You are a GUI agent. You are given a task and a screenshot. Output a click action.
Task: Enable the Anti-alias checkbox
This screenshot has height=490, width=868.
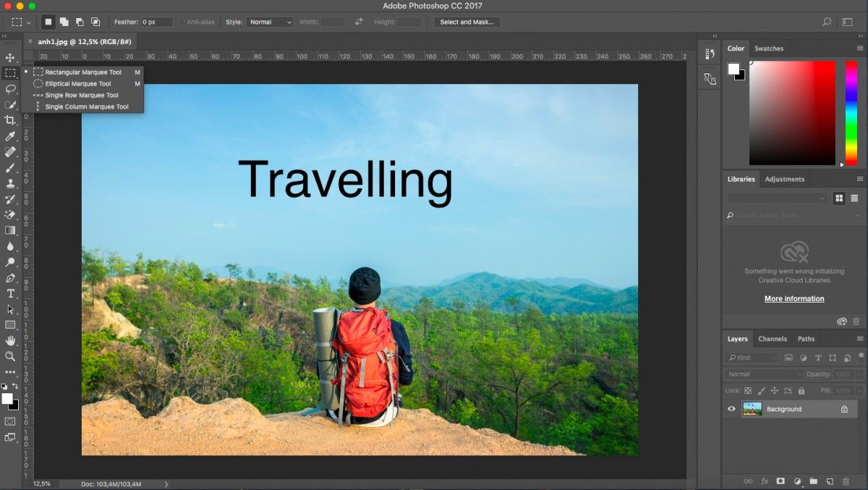pos(181,22)
